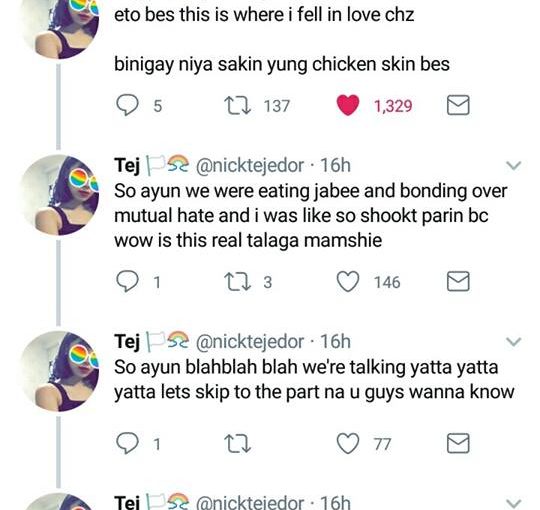This screenshot has height=510, width=540.
Task: Unlike the tweet with 1,329 likes
Action: pos(348,105)
